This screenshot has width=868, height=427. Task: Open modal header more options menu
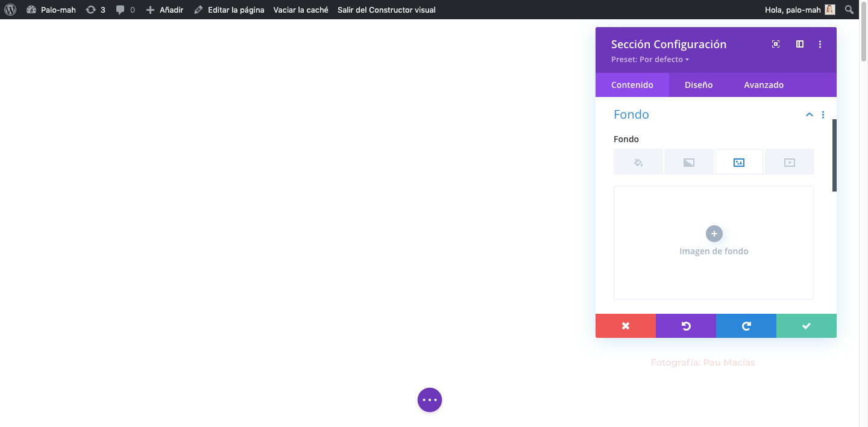click(x=820, y=44)
